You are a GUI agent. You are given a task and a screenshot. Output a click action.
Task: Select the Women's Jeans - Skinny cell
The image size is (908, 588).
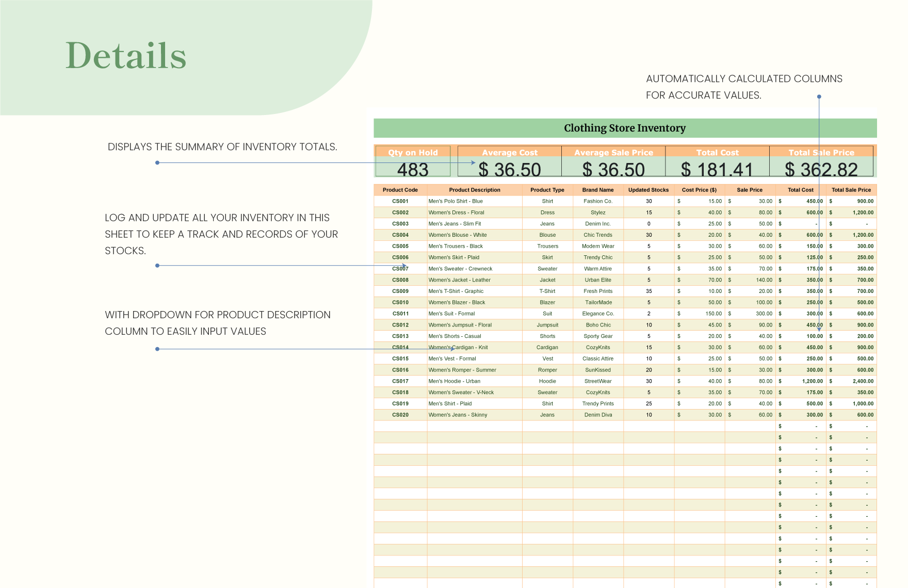point(475,415)
